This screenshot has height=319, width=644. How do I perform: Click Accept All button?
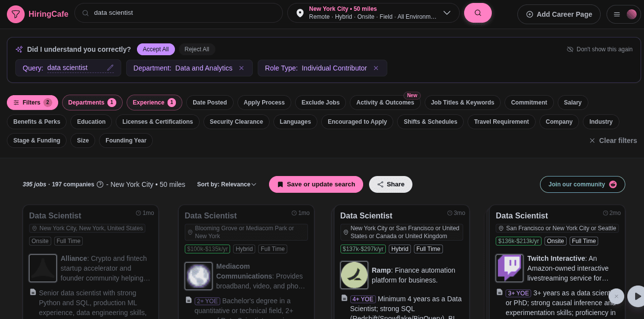(156, 49)
